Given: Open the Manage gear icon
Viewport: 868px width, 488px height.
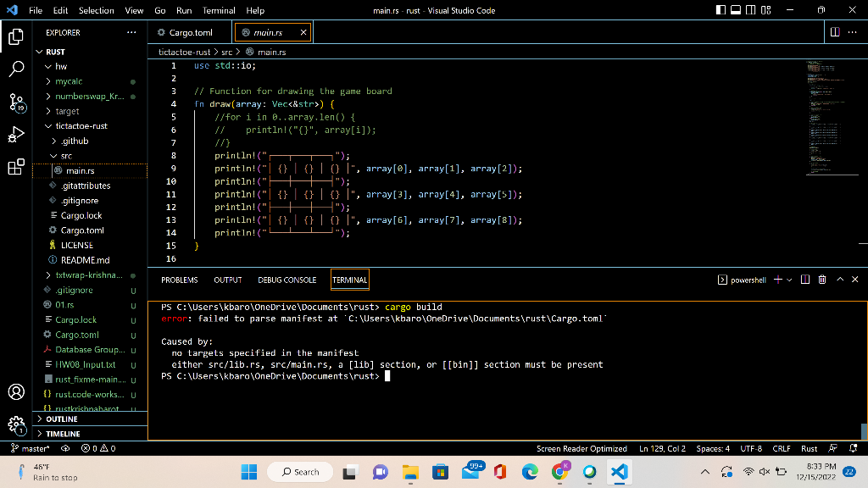Looking at the screenshot, I should tap(17, 424).
